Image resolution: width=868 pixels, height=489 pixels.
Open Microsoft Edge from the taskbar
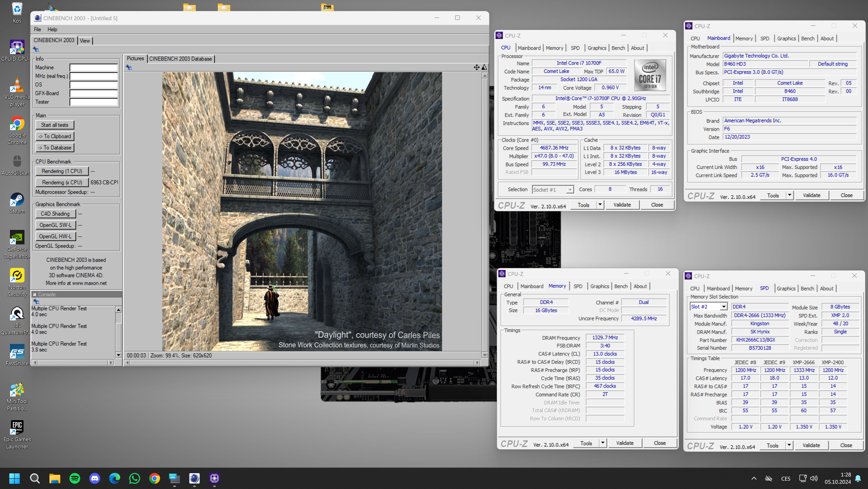[114, 478]
